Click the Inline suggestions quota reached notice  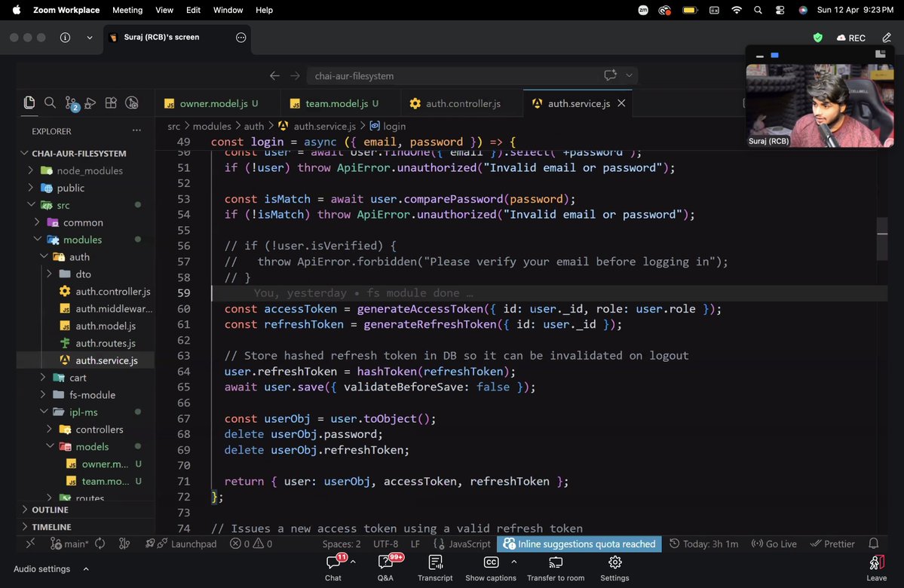coord(579,544)
